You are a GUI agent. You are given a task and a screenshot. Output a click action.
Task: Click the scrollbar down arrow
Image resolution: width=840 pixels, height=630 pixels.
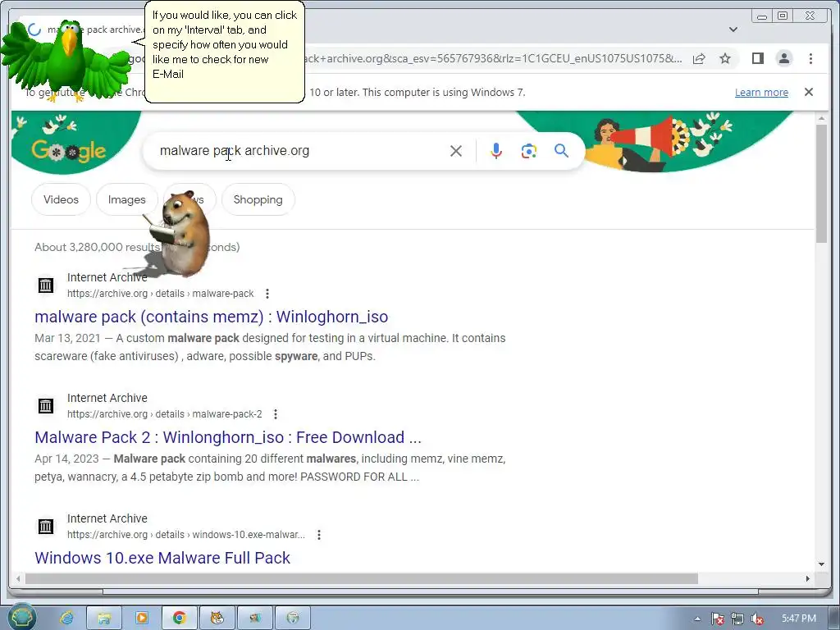click(x=822, y=564)
